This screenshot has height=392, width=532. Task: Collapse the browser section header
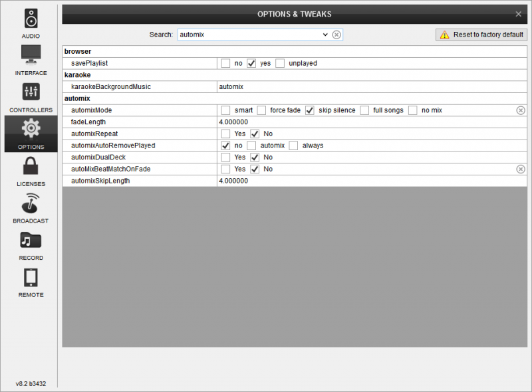[78, 51]
